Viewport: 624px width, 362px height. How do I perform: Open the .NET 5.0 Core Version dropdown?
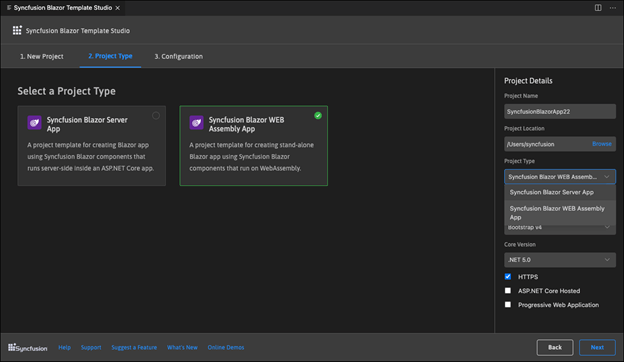(560, 260)
